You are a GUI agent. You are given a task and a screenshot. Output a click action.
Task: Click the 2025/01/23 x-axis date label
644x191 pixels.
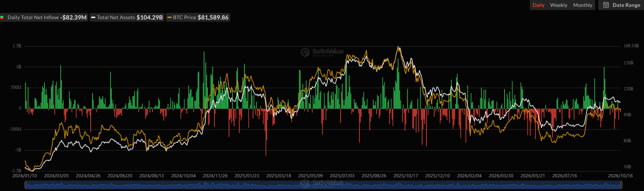click(x=247, y=176)
